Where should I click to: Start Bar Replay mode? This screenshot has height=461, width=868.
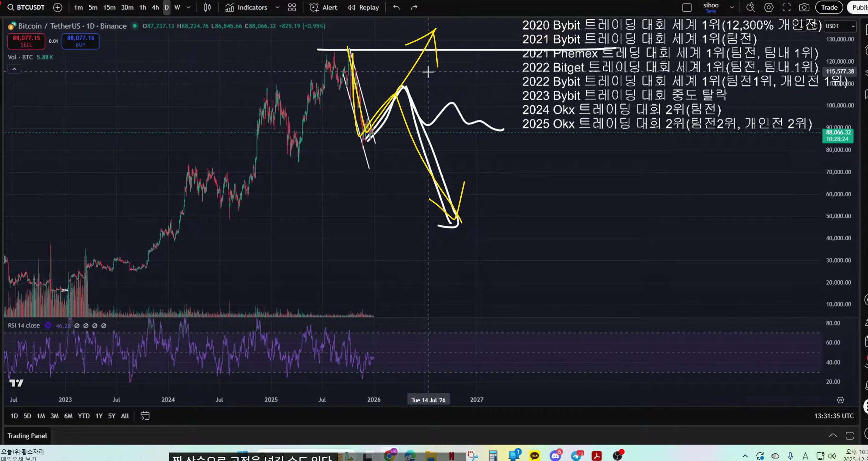pos(363,7)
